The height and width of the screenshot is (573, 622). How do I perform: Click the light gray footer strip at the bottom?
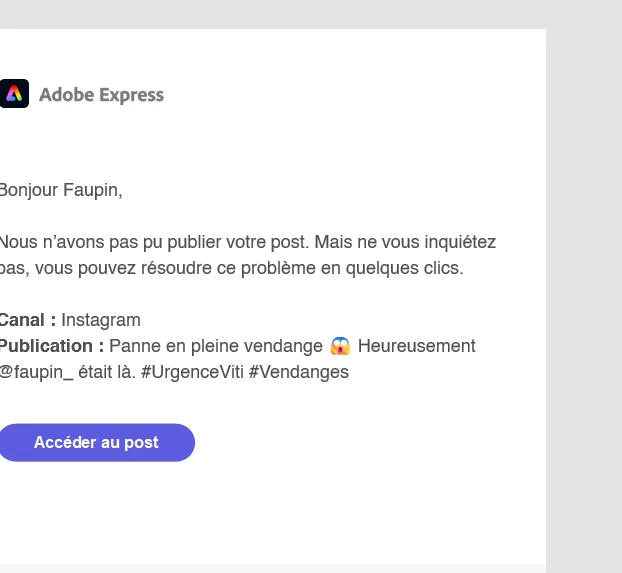tap(273, 568)
